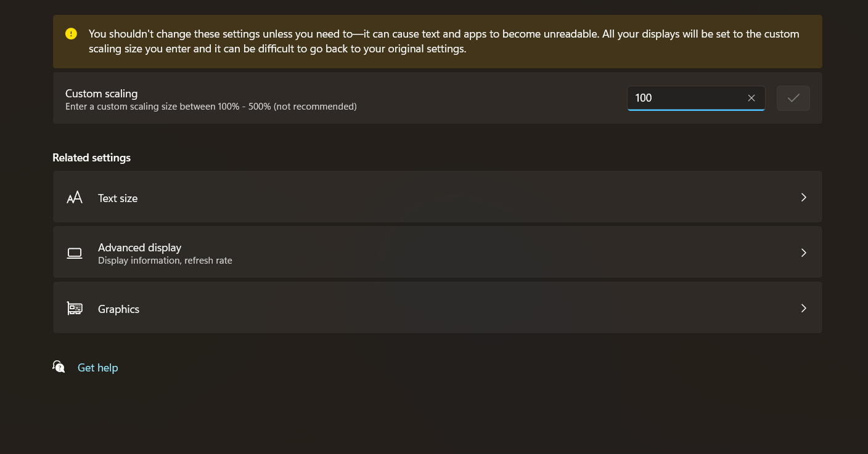Image resolution: width=868 pixels, height=454 pixels.
Task: Open the Text size settings
Action: [x=118, y=198]
